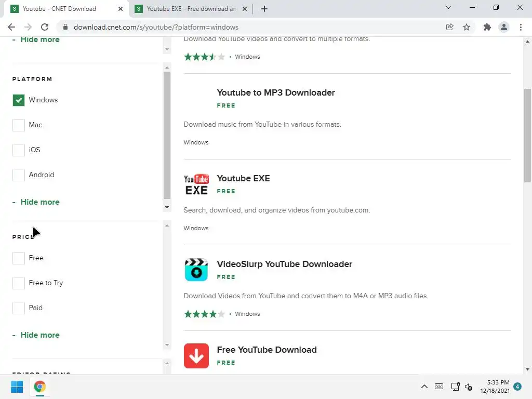The width and height of the screenshot is (532, 399).
Task: Click the Chrome icon in the taskbar
Action: [39, 387]
